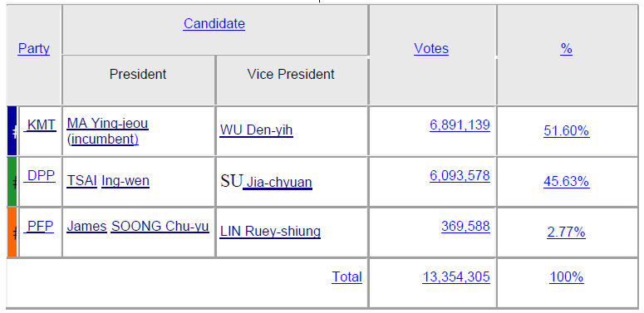Click the 45.63% percentage link
The width and height of the screenshot is (644, 313).
(567, 181)
